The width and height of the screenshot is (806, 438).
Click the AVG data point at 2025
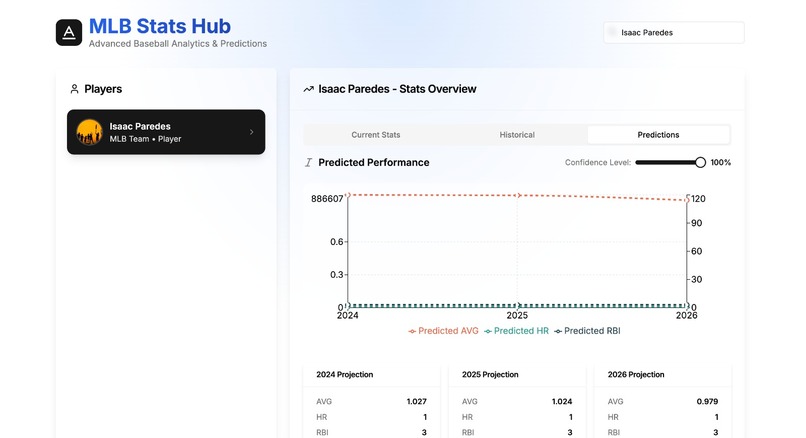(x=518, y=195)
